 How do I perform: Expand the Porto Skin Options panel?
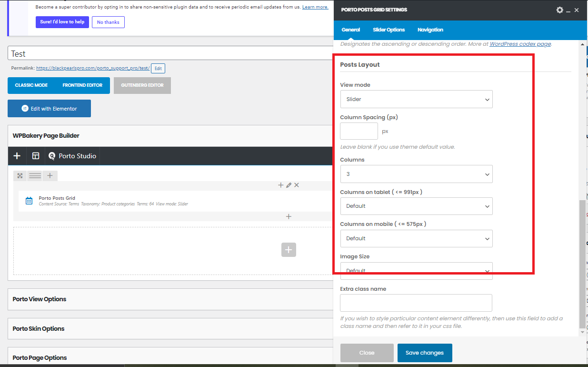pyautogui.click(x=170, y=328)
